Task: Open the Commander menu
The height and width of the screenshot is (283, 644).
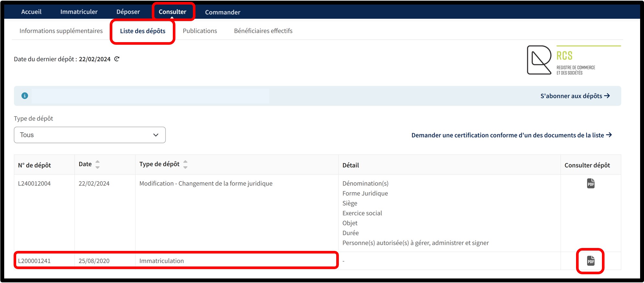Action: tap(223, 12)
